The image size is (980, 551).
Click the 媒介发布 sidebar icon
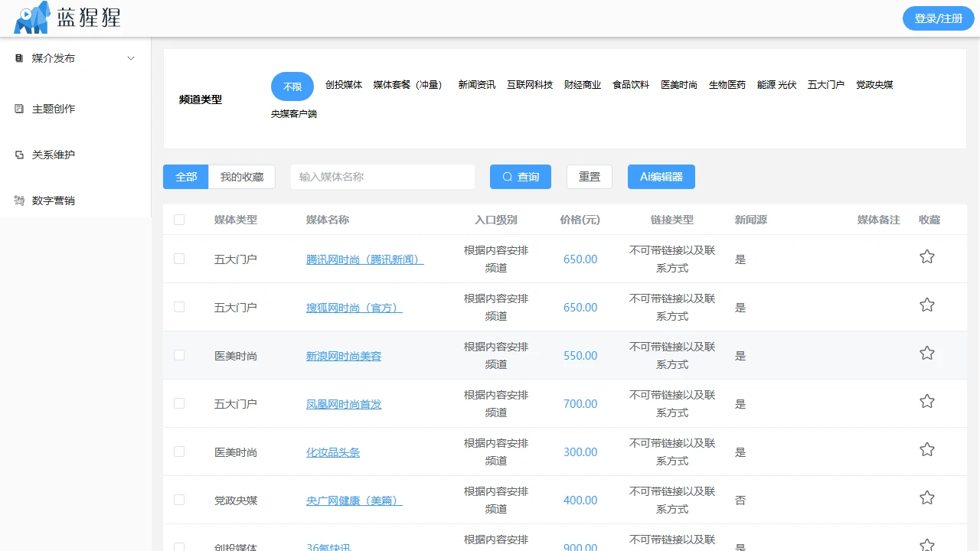tap(20, 58)
